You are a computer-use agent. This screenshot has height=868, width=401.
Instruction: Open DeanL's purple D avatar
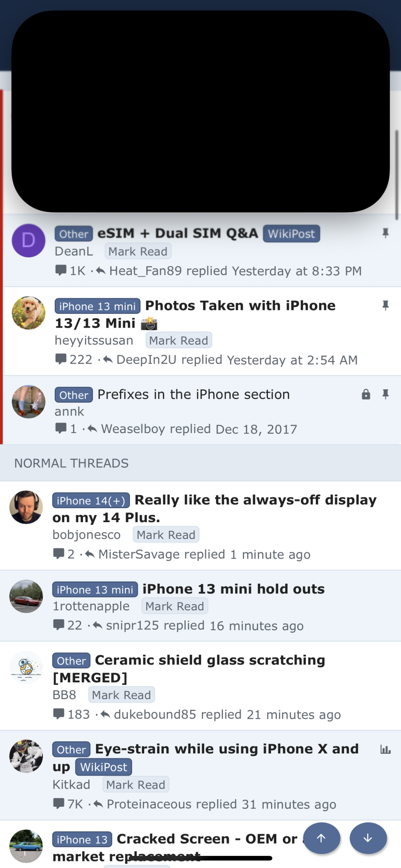click(x=29, y=240)
